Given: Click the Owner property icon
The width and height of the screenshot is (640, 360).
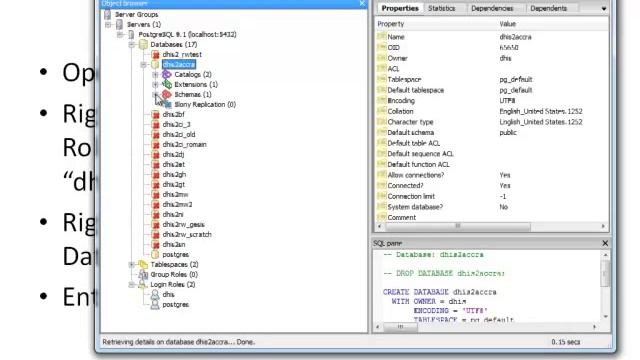Looking at the screenshot, I should [x=381, y=58].
